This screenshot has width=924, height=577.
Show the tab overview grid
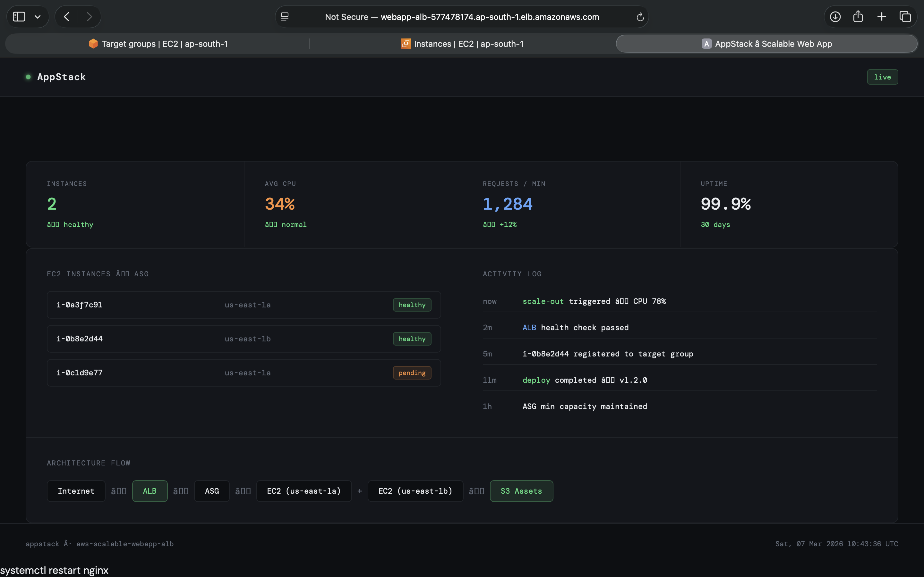click(x=905, y=16)
